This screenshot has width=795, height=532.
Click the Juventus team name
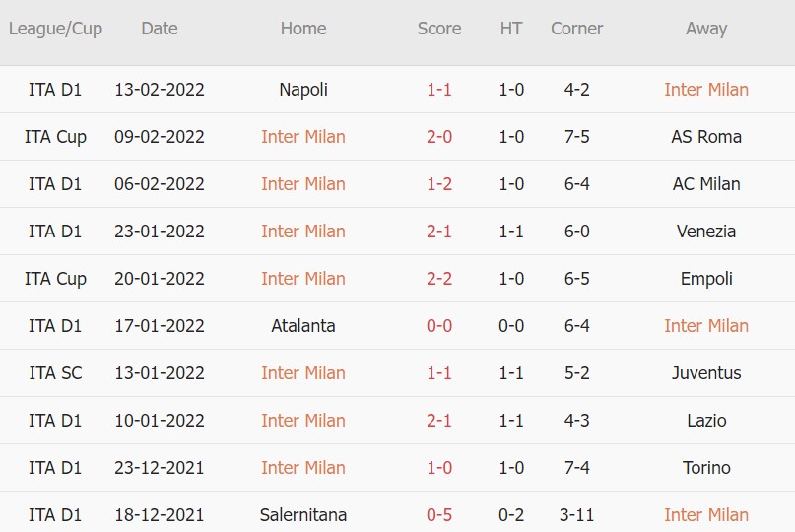706,373
